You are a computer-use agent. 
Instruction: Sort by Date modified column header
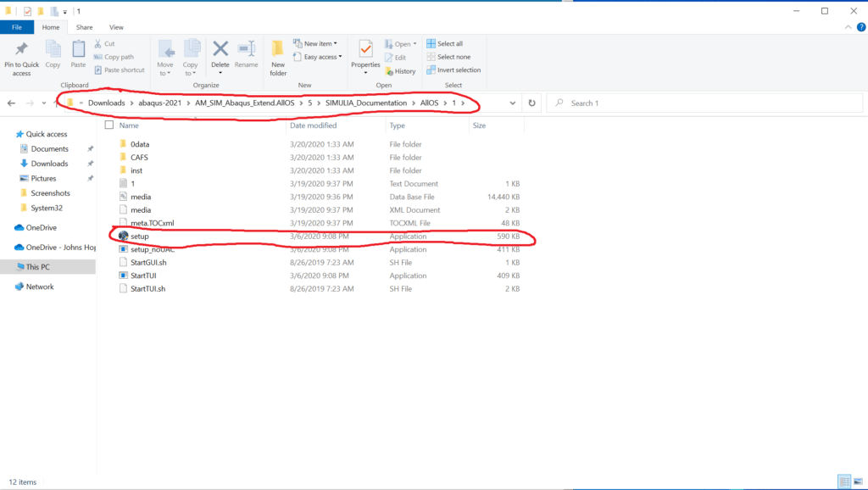[314, 125]
